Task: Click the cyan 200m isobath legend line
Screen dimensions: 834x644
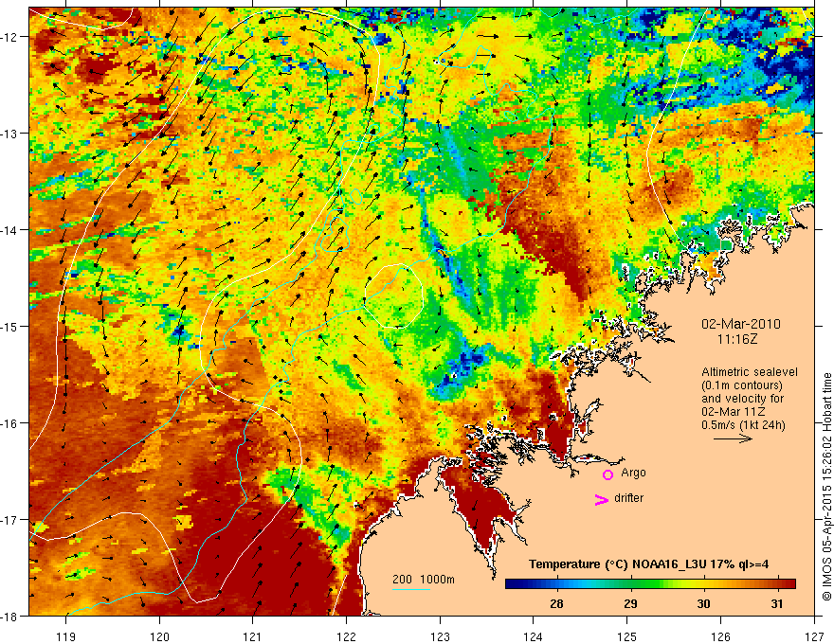Action: 411,589
